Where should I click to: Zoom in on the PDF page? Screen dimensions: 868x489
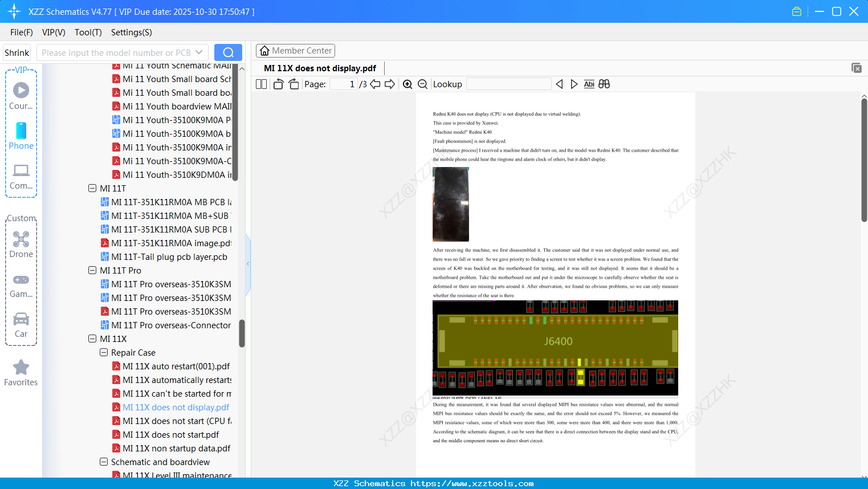pyautogui.click(x=407, y=84)
